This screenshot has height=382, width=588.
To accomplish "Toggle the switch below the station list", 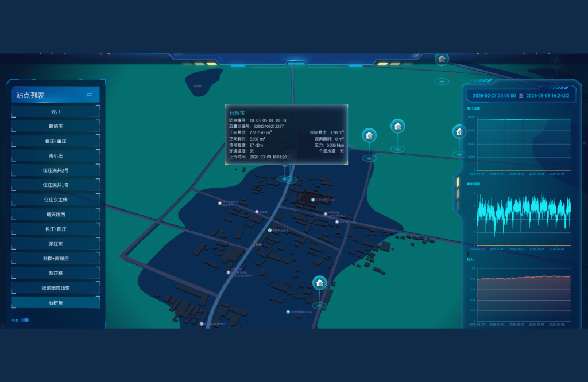I will [25, 320].
